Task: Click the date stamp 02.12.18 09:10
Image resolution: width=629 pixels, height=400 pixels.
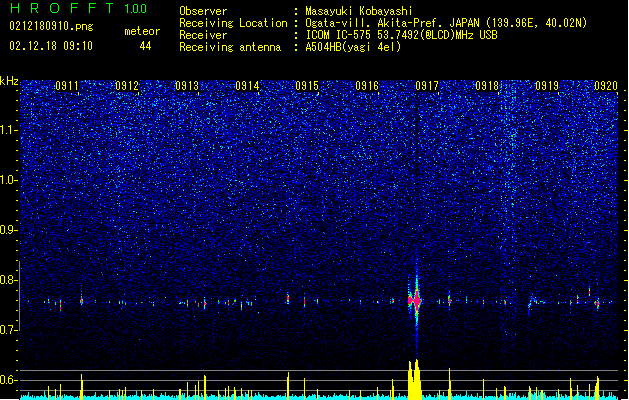Action: (51, 46)
